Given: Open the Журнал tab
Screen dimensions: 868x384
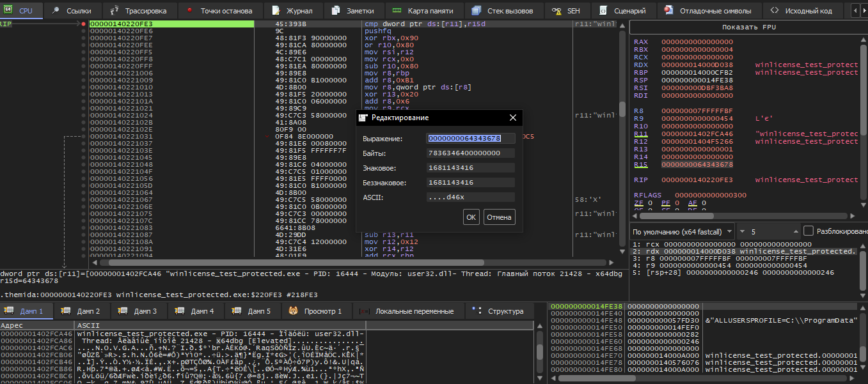Looking at the screenshot, I should pos(292,11).
